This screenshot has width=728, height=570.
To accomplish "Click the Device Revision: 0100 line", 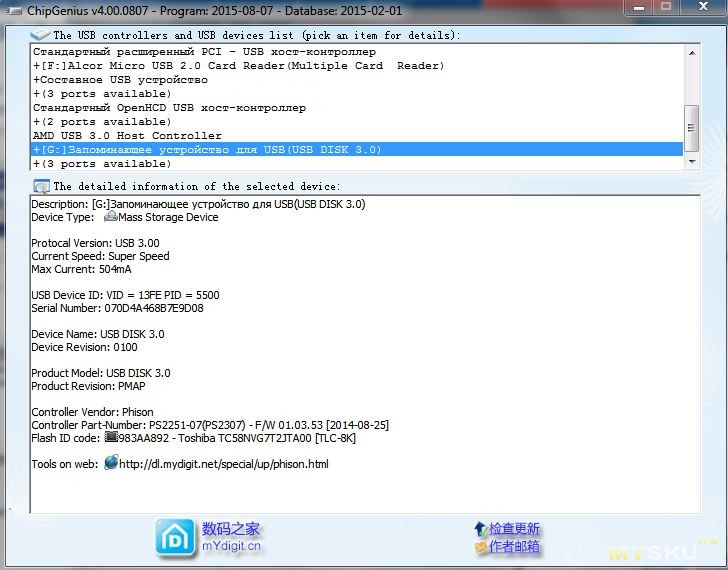I will [x=84, y=347].
